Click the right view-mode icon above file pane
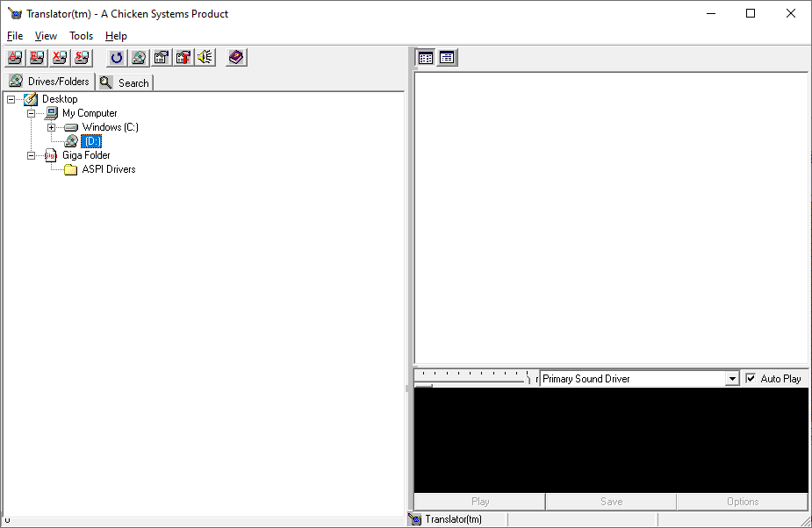 pyautogui.click(x=447, y=58)
